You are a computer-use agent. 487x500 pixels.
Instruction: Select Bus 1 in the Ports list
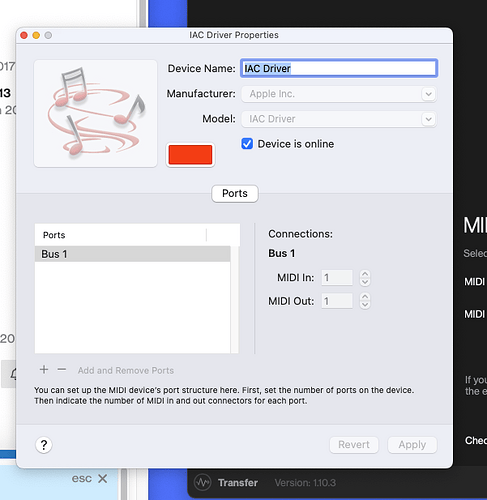click(x=133, y=254)
